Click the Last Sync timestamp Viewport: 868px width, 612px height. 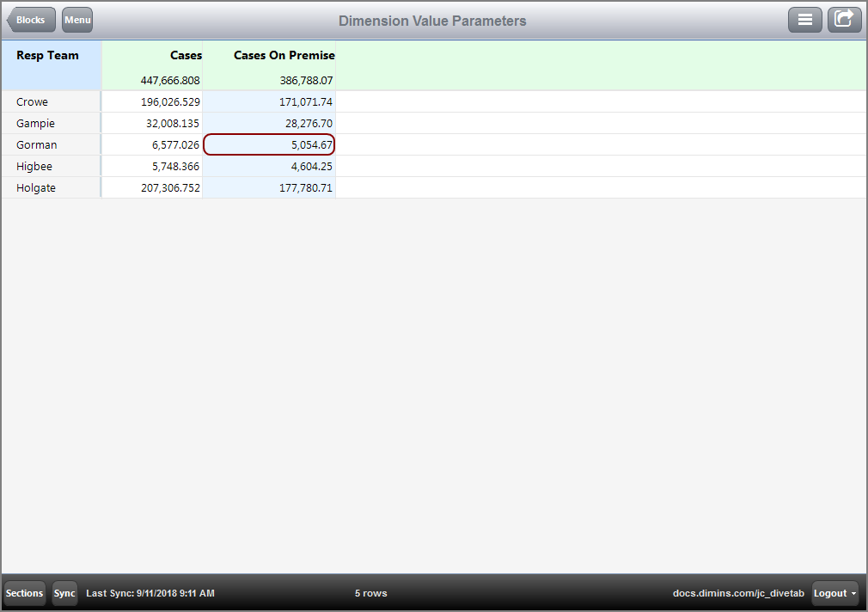click(150, 593)
